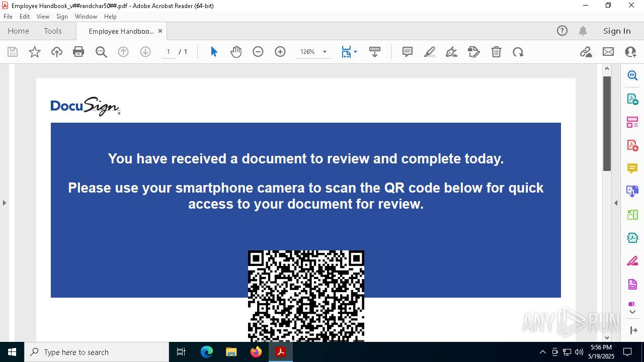Open Windows Start menu
644x362 pixels.
[12, 352]
